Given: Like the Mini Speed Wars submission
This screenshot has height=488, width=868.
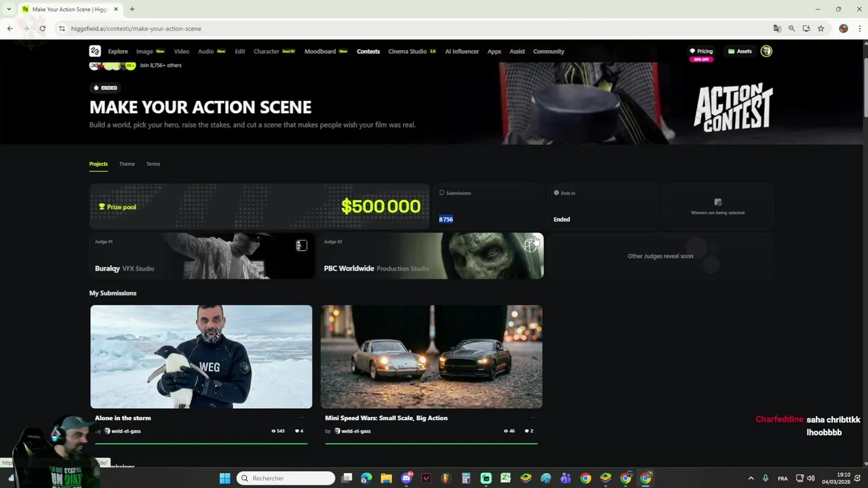Looking at the screenshot, I should (x=528, y=431).
